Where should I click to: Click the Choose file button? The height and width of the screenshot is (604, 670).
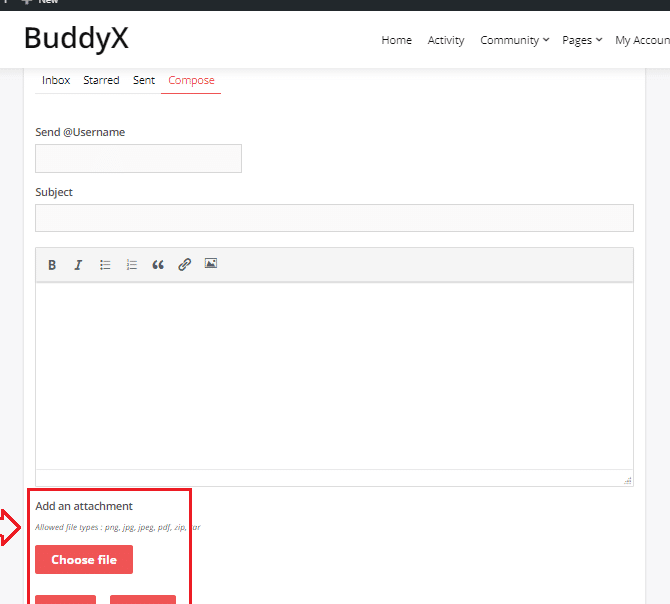[84, 560]
